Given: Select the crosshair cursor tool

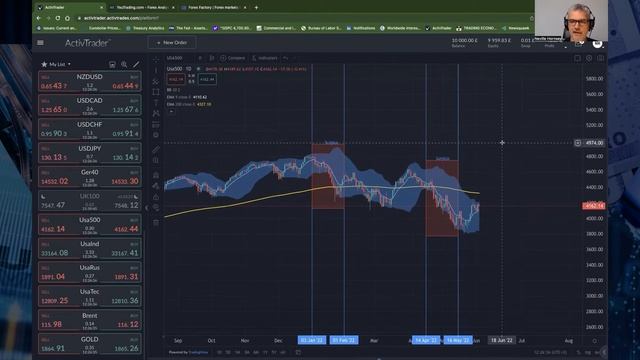Looking at the screenshot, I should [156, 59].
